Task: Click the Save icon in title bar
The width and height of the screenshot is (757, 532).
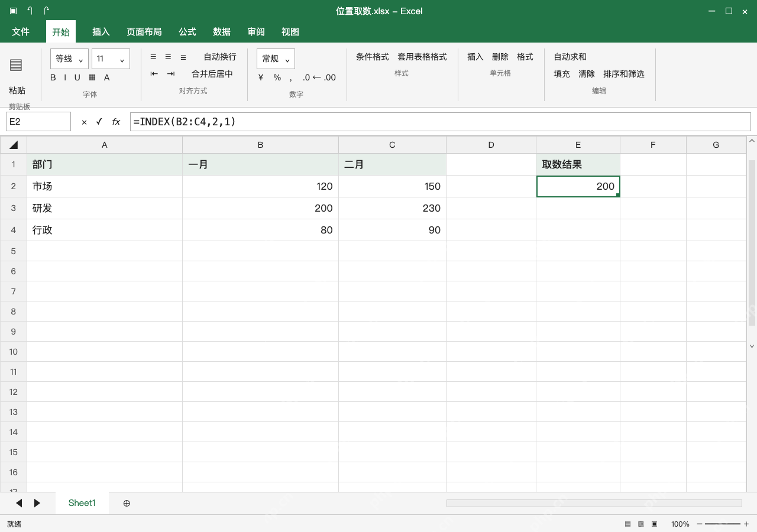Action: click(x=14, y=11)
